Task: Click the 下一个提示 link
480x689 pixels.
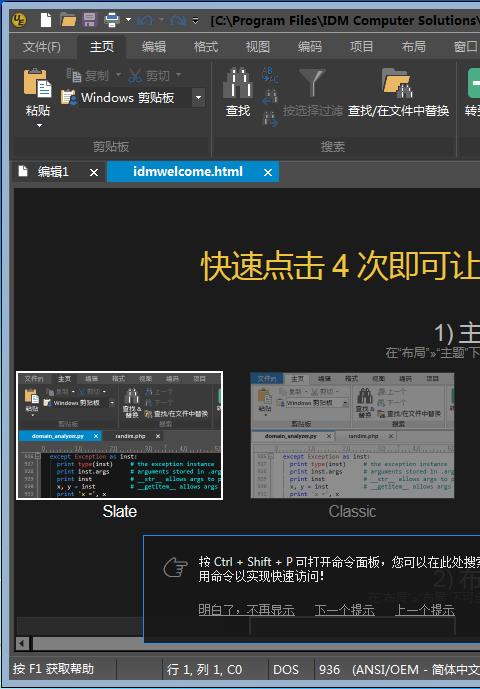Action: (345, 610)
